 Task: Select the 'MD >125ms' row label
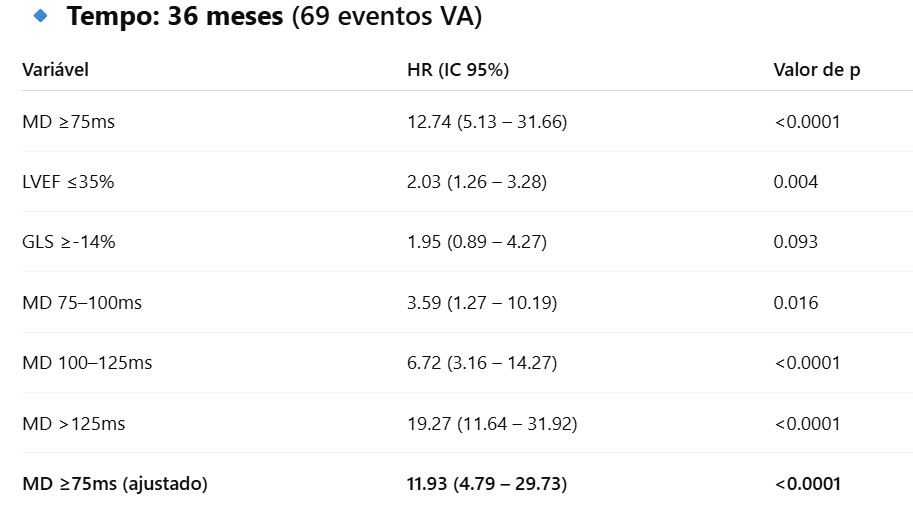(x=74, y=424)
